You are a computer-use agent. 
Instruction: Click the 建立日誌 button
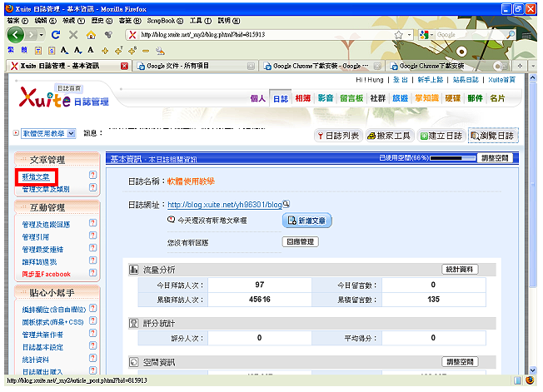click(x=441, y=136)
